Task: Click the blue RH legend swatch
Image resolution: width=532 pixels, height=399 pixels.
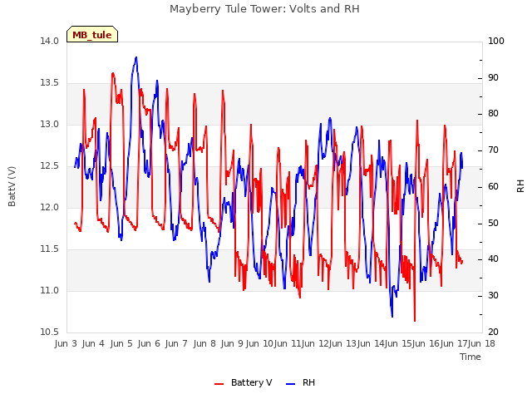Action: (x=291, y=384)
